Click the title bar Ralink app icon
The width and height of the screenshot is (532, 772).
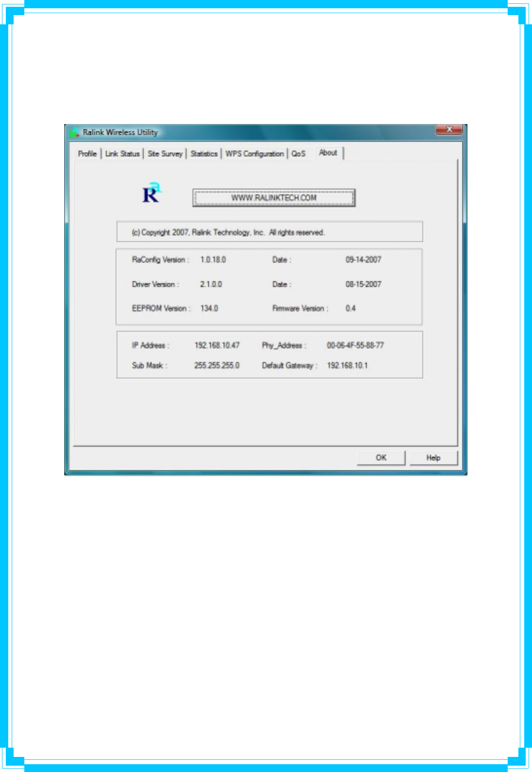[75, 132]
